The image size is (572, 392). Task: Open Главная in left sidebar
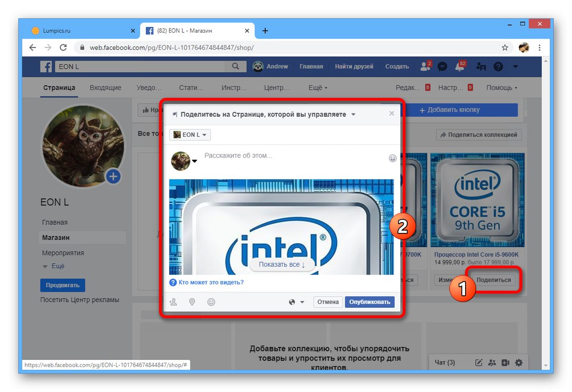(55, 222)
